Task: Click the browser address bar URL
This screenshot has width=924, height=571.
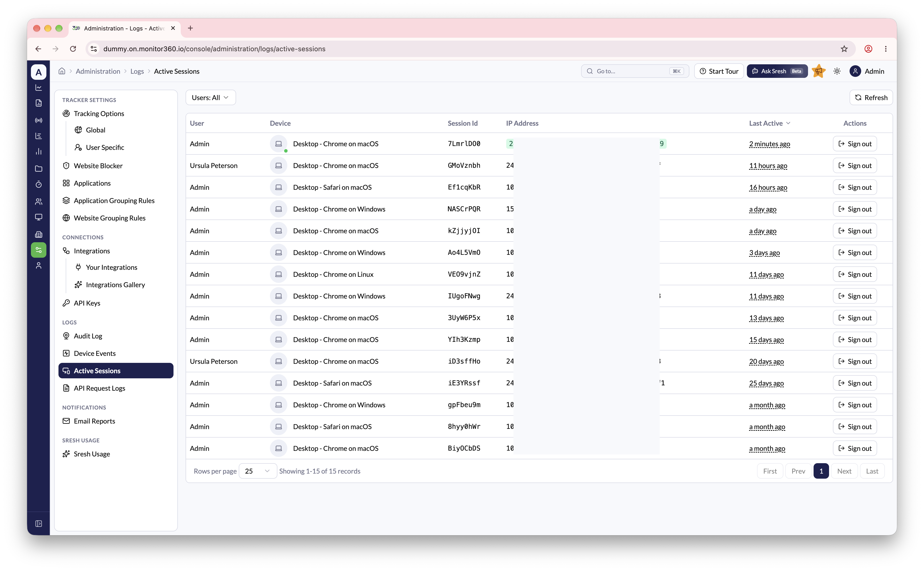Action: click(x=214, y=49)
